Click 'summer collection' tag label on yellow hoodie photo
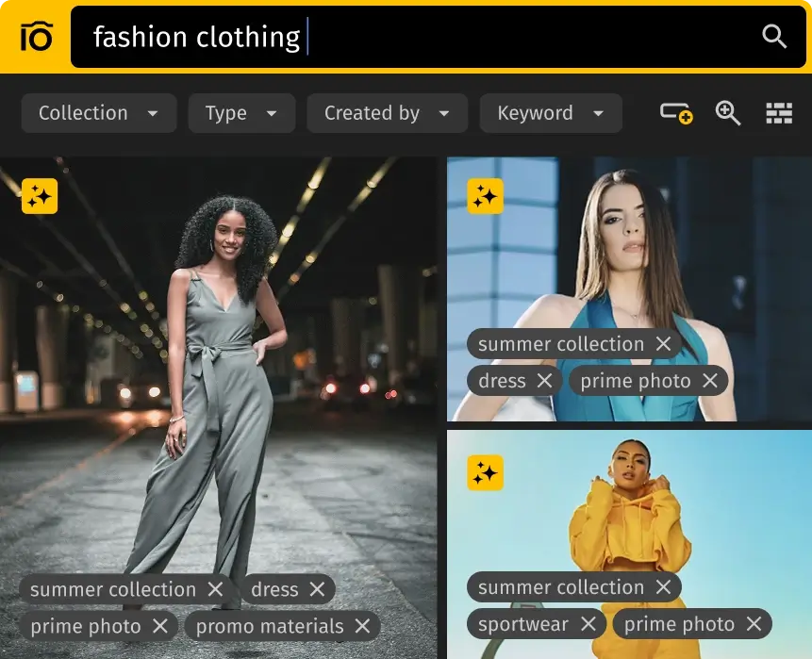 coord(560,587)
